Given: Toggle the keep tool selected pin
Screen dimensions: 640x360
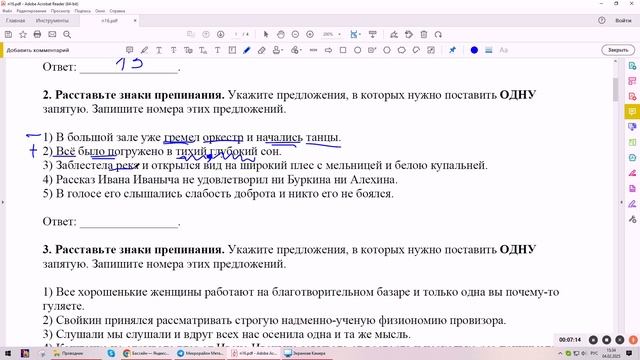Looking at the screenshot, I should coord(452,50).
